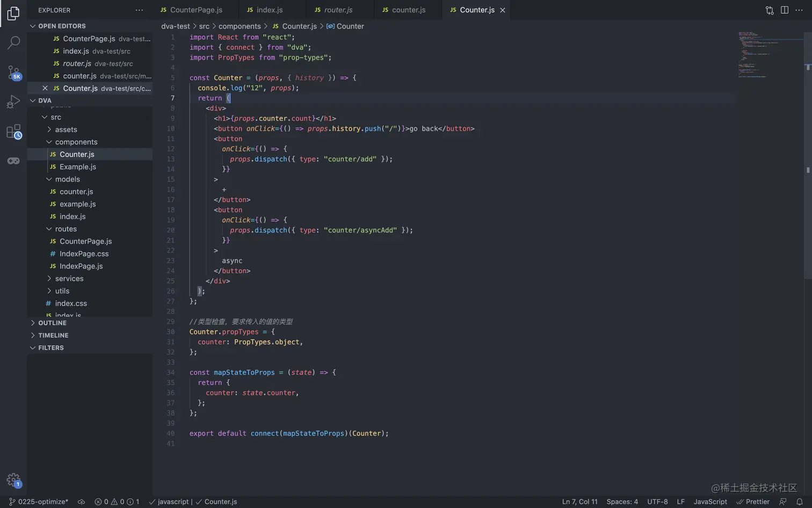
Task: Open the Explorer view in activity bar
Action: 13,13
